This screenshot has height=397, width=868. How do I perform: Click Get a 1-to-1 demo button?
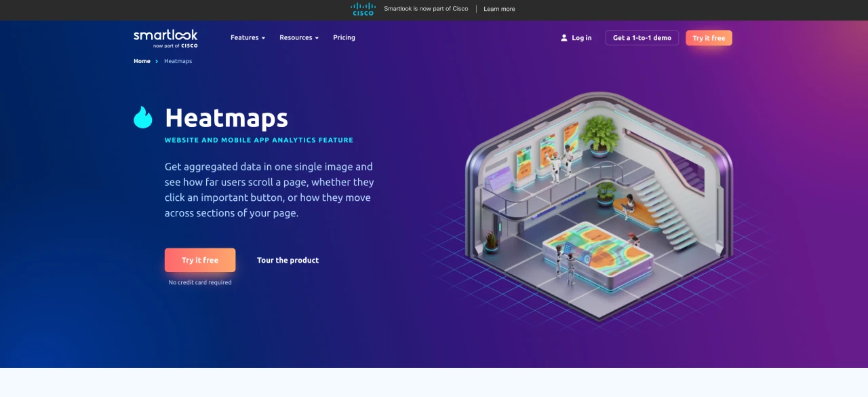(x=642, y=38)
